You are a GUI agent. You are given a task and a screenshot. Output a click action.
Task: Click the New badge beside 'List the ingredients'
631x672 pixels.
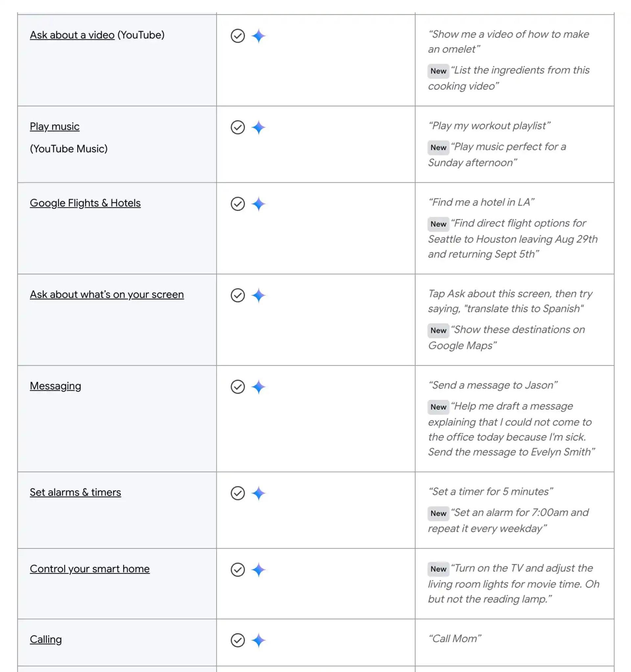coord(438,71)
